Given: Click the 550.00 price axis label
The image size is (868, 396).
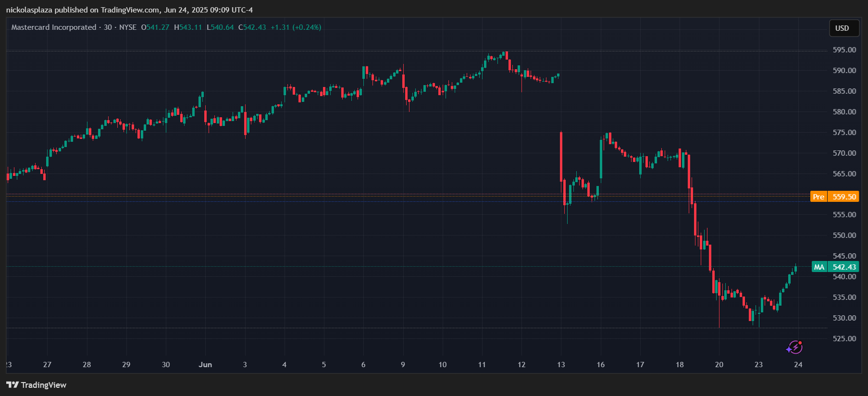Looking at the screenshot, I should [844, 235].
